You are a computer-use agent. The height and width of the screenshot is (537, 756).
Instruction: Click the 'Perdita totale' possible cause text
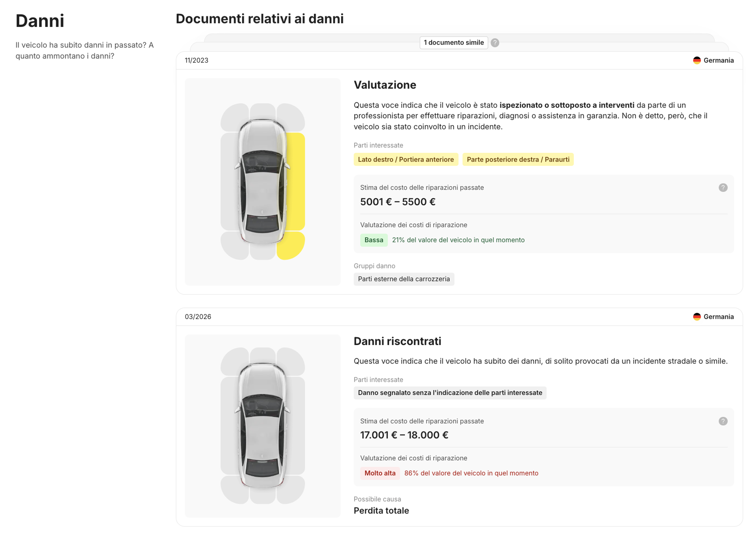(x=381, y=511)
